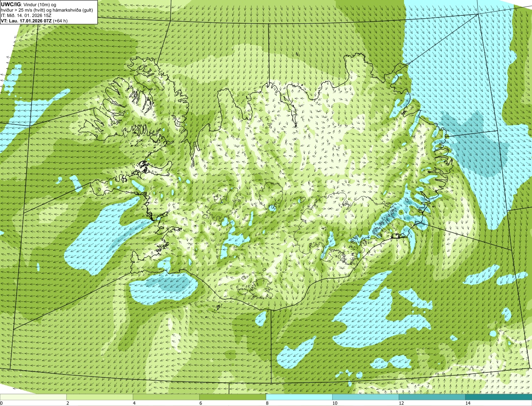Click the 'VT: Lau. 17.01.2026 07Z (+64 h)' line
The width and height of the screenshot is (532, 406).
pyautogui.click(x=34, y=20)
